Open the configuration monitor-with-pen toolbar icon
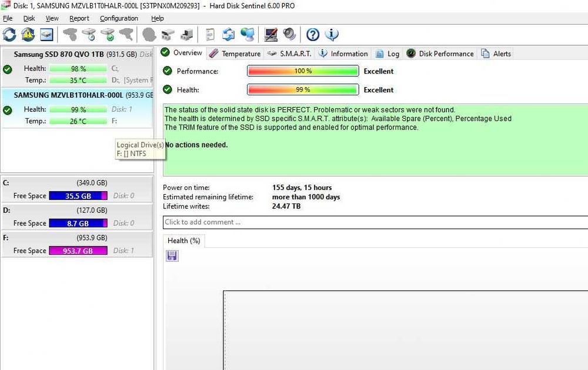This screenshot has width=588, height=370. coord(270,35)
